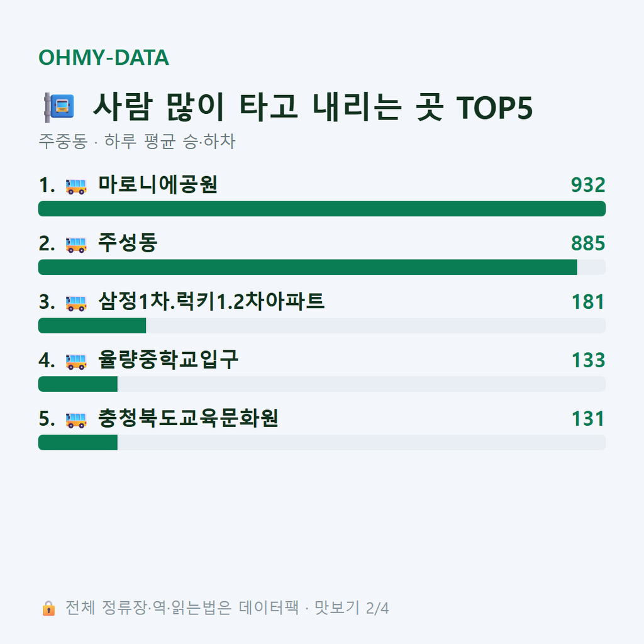Select the 주성동 stop name
The height and width of the screenshot is (644, 644).
coord(128,243)
